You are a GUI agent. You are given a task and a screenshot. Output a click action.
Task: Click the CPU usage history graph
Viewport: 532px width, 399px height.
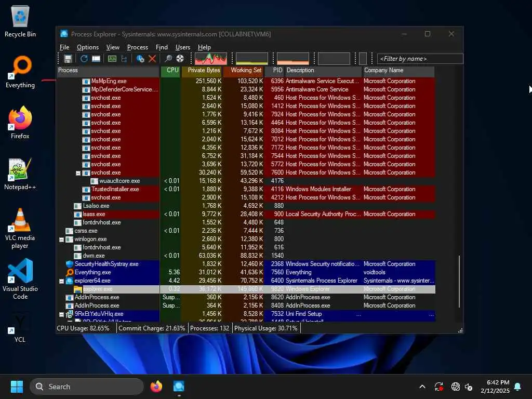[x=211, y=58]
